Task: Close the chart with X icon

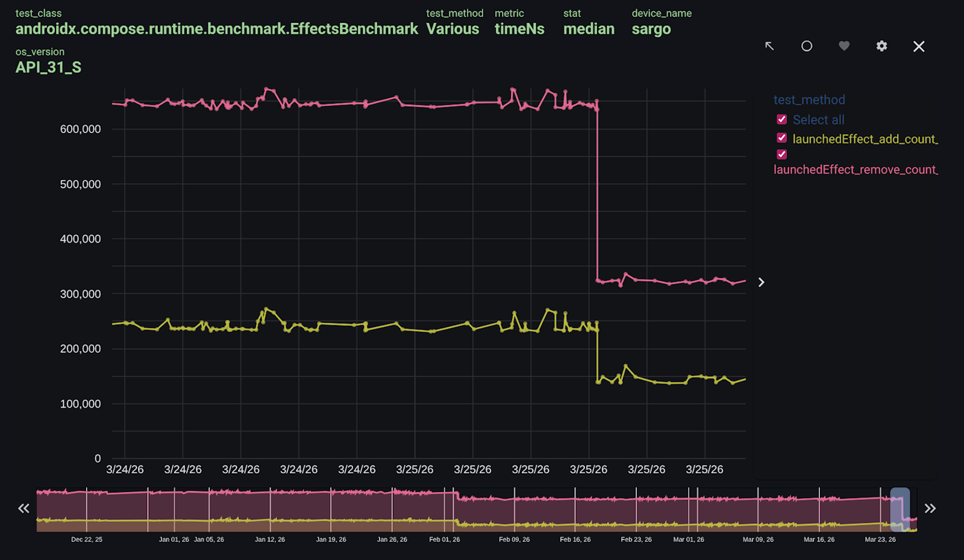Action: [x=919, y=46]
